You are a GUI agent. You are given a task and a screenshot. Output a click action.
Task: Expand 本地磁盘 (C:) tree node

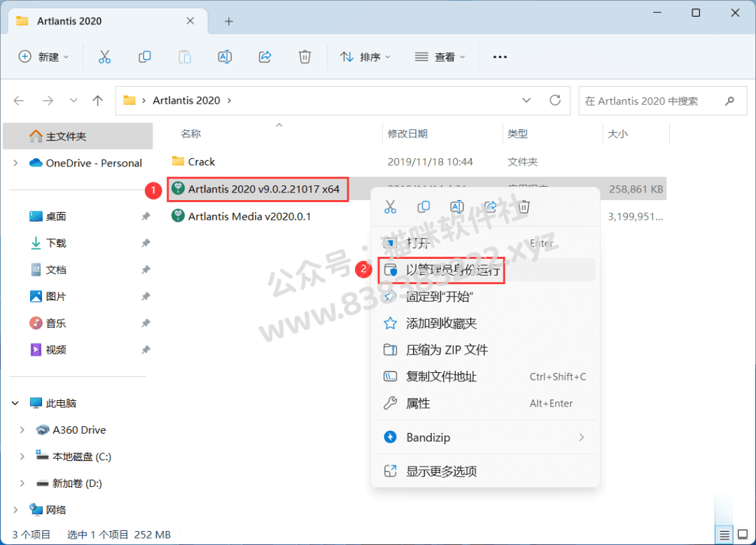tap(22, 456)
